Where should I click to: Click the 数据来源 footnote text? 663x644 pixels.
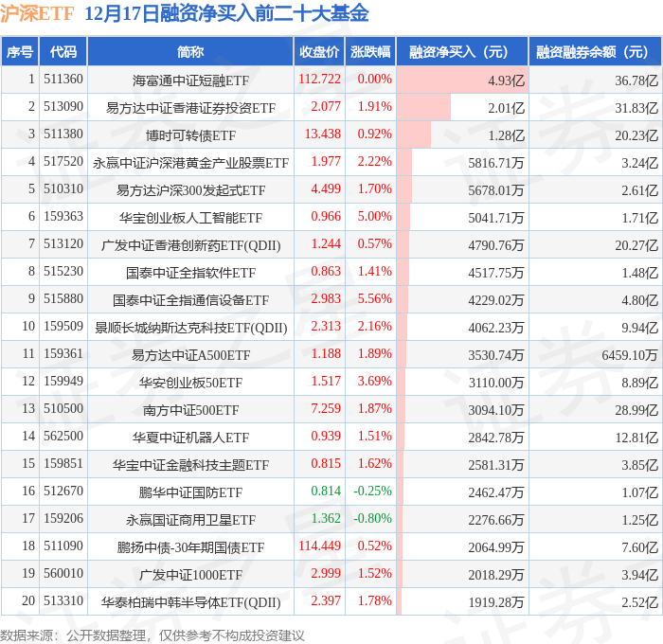152,635
